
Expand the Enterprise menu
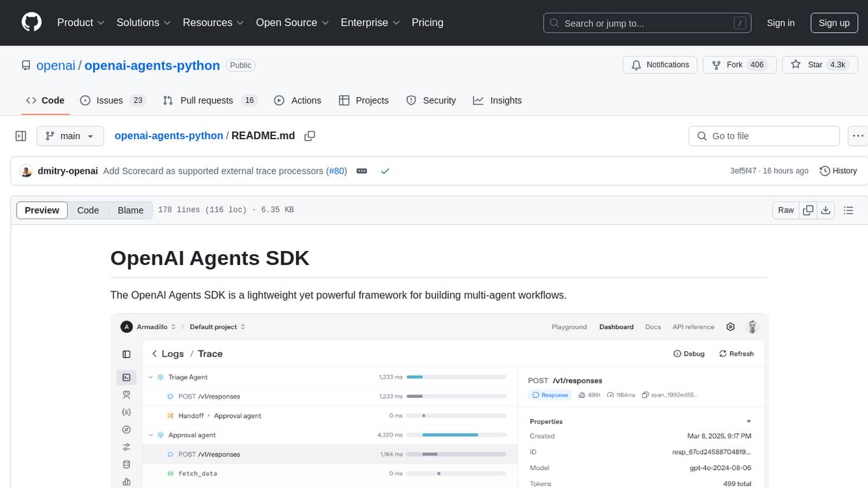point(370,22)
